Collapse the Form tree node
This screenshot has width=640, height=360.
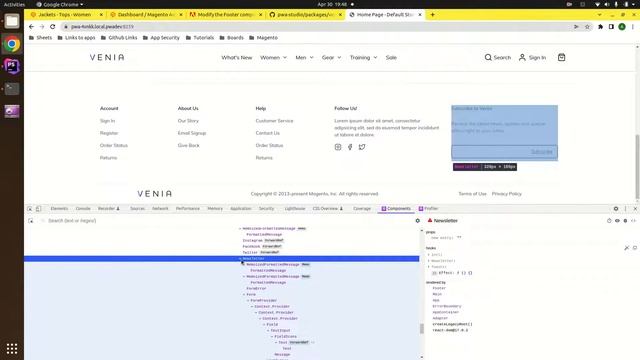[x=244, y=294]
